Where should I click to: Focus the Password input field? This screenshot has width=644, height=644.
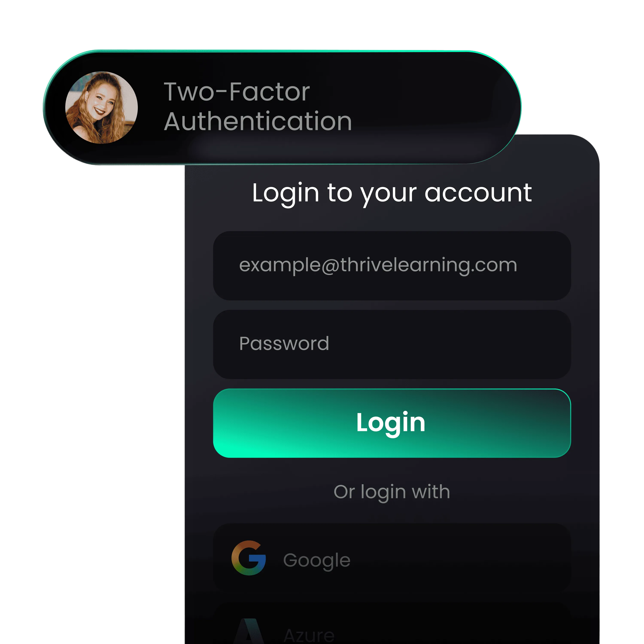coord(392,344)
